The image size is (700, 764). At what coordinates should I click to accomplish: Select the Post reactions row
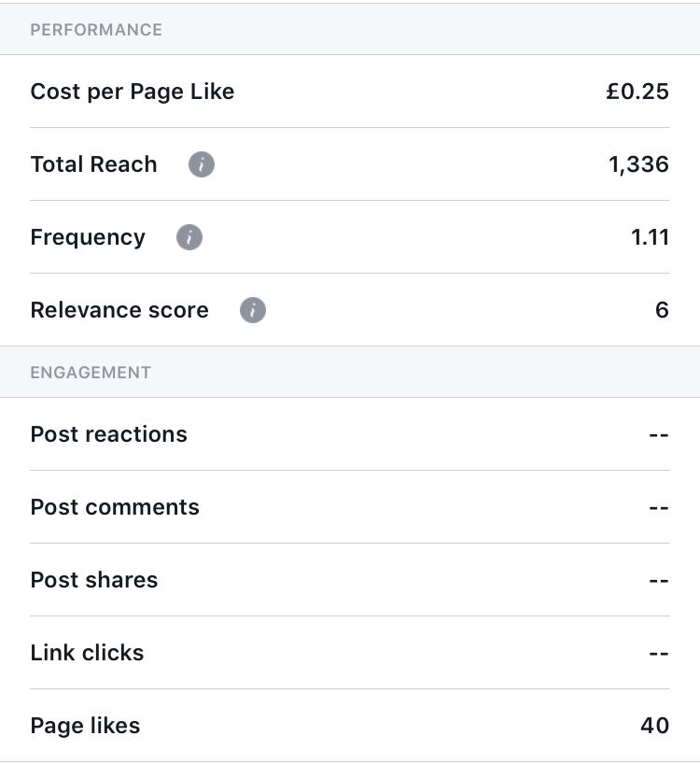350,434
